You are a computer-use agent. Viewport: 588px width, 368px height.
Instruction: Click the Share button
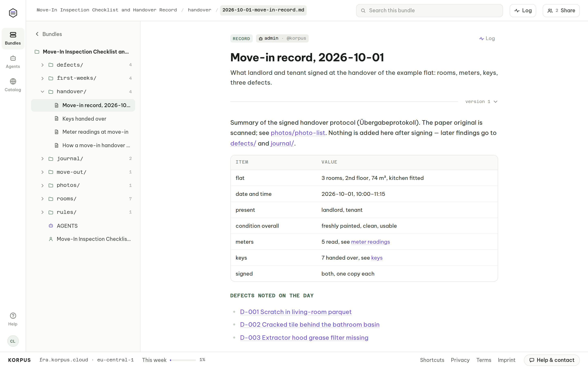point(561,10)
